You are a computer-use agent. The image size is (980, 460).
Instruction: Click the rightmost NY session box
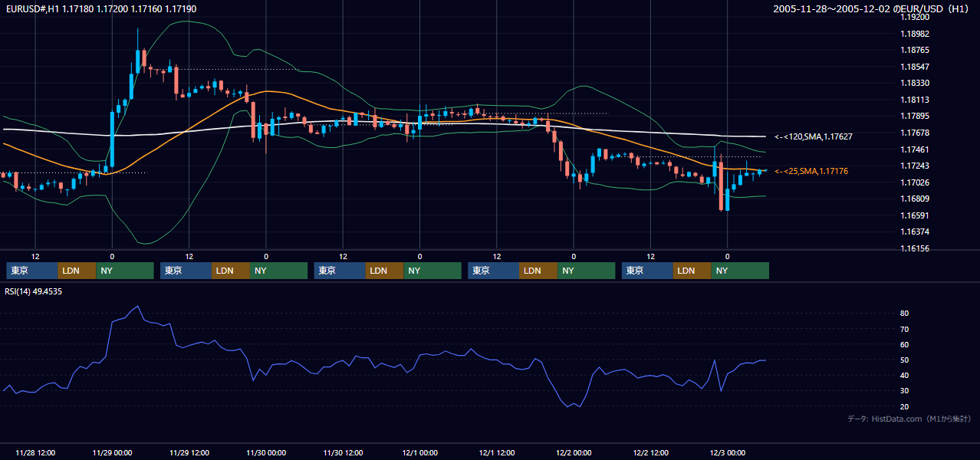[x=740, y=271]
